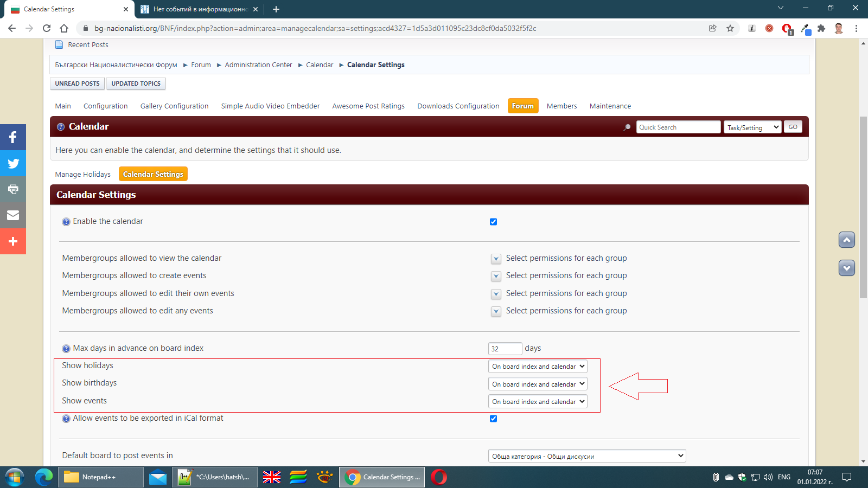Click the GO search button

[x=793, y=127]
